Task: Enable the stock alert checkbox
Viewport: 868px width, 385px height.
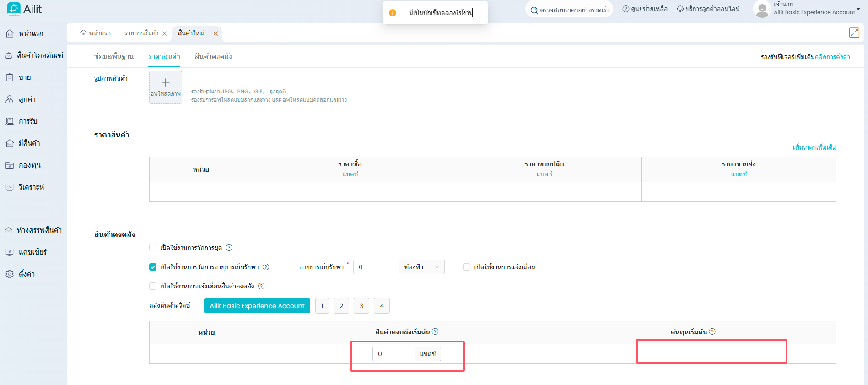Action: [x=153, y=286]
